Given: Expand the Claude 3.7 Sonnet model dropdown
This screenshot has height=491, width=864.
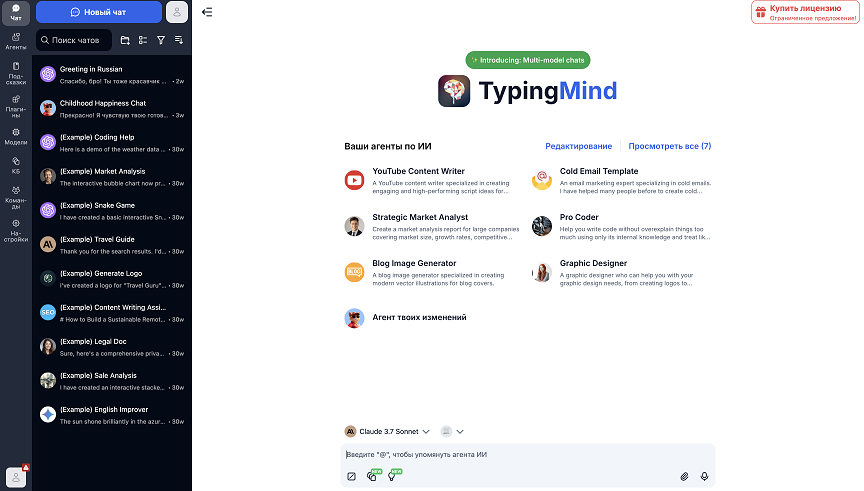Looking at the screenshot, I should 387,431.
